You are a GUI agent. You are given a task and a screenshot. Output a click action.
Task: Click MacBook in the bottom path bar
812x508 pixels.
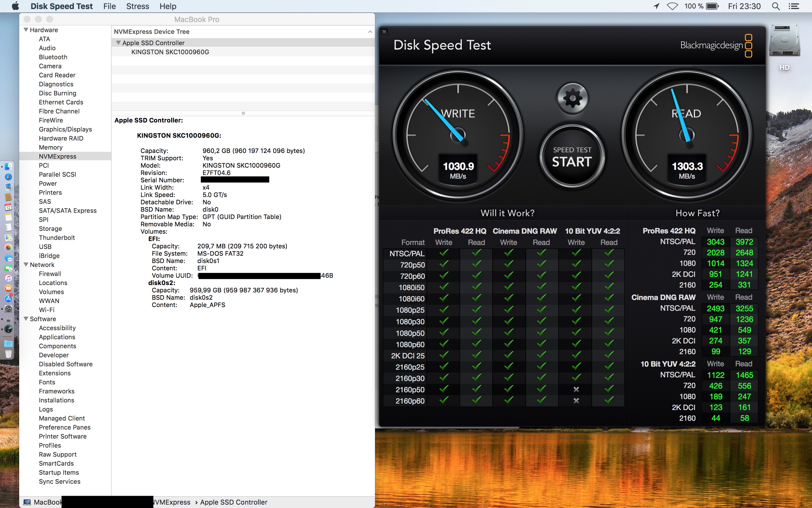[42, 502]
